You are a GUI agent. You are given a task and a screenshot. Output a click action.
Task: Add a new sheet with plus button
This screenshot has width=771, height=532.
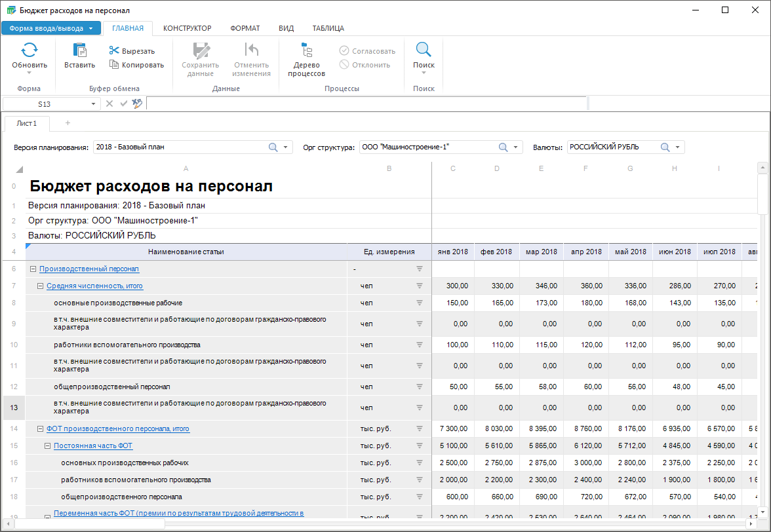pyautogui.click(x=68, y=123)
